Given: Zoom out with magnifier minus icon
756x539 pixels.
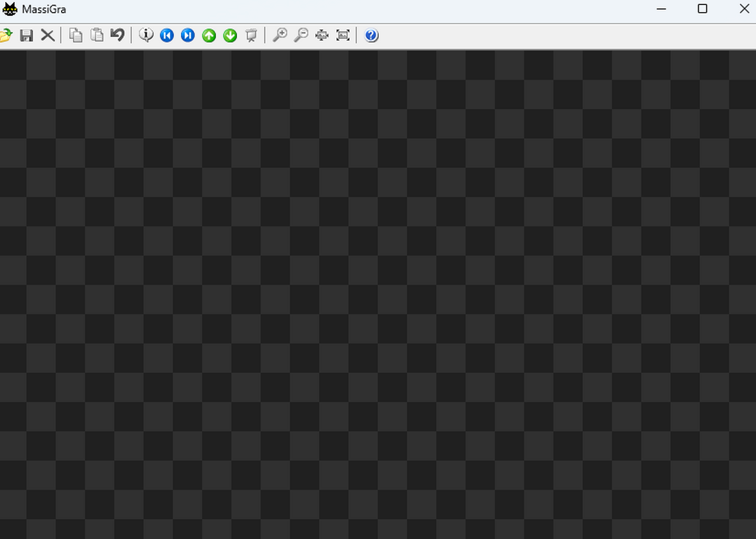Looking at the screenshot, I should pos(301,35).
